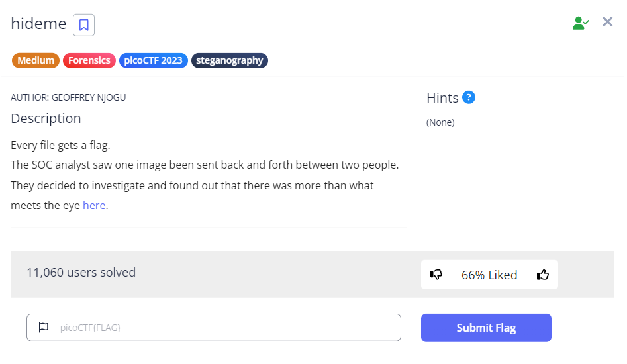Focus the picoCTF{FLAG} input field
627x364 pixels.
225,328
